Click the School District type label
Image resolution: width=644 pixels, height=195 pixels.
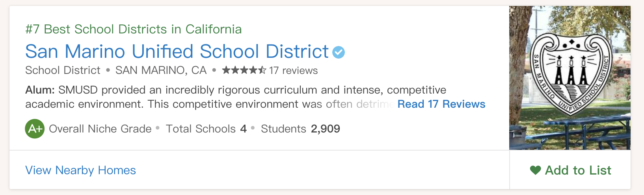pyautogui.click(x=63, y=70)
